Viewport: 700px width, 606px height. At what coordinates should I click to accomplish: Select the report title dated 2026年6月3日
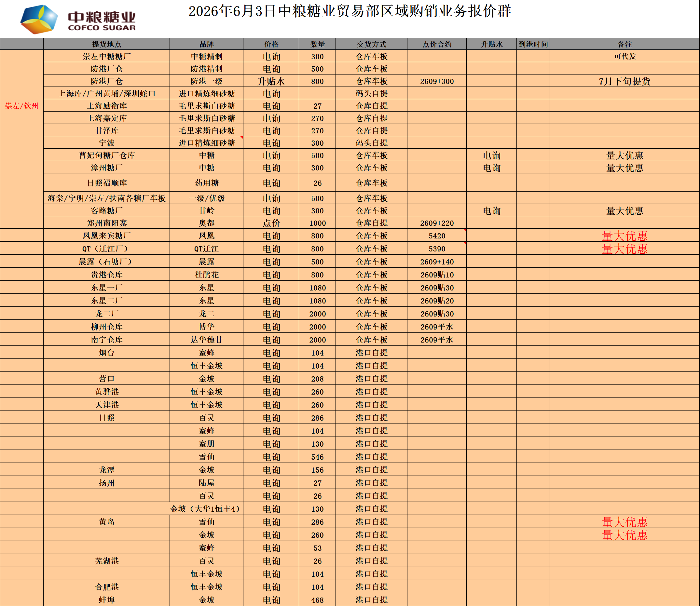point(350,11)
